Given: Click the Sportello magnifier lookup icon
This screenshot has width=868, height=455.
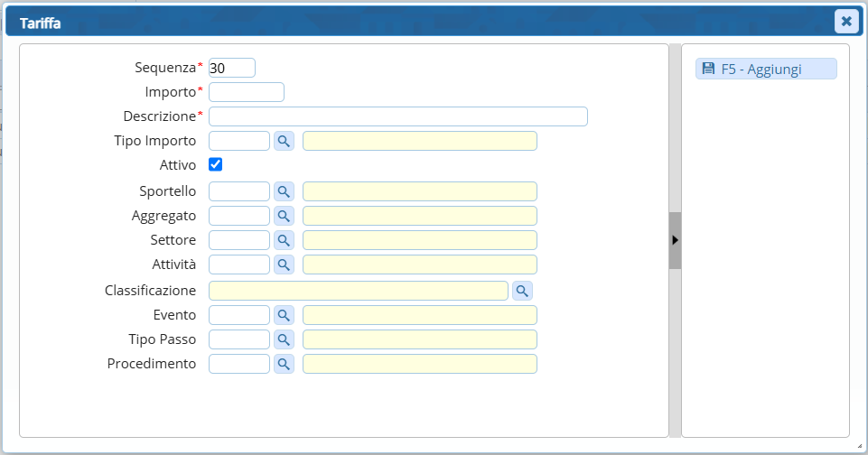Looking at the screenshot, I should pos(284,191).
